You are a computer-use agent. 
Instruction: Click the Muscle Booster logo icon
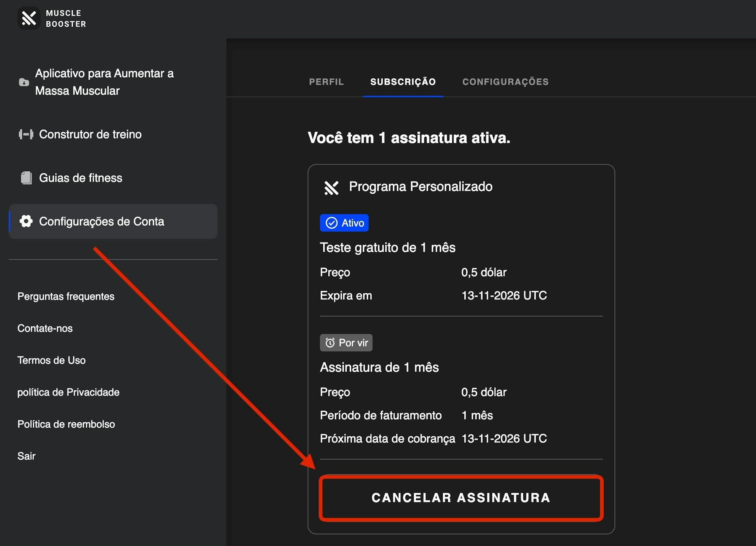(x=29, y=18)
